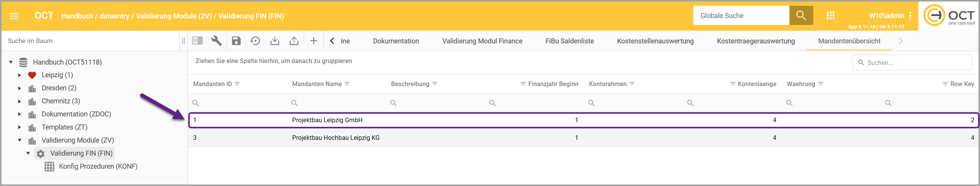Open the W10\admin user options menu
Screen dimensions: 980x186
910,16
